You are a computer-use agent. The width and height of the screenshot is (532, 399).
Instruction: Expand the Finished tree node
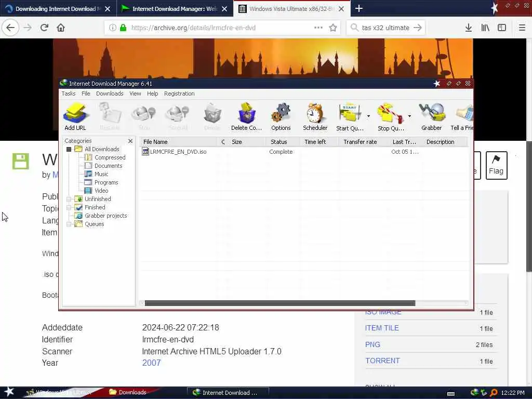tap(69, 207)
